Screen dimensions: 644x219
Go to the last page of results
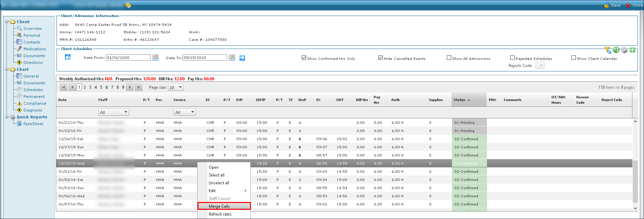coord(138,87)
